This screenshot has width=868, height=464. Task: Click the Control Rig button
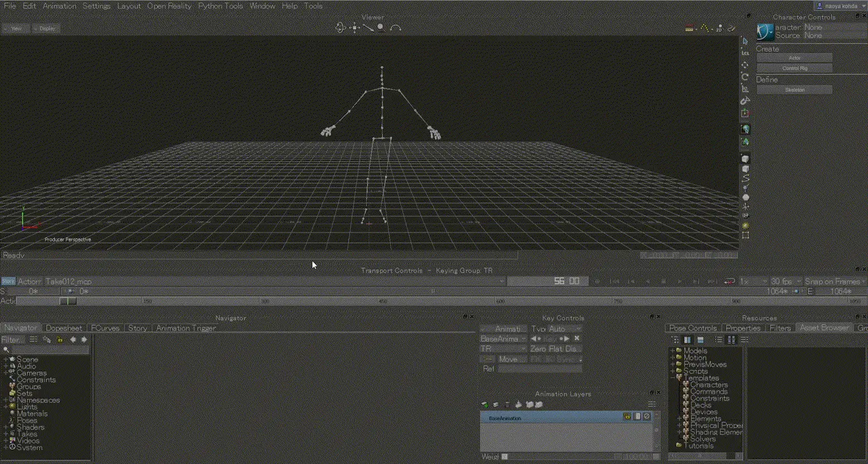pyautogui.click(x=795, y=68)
